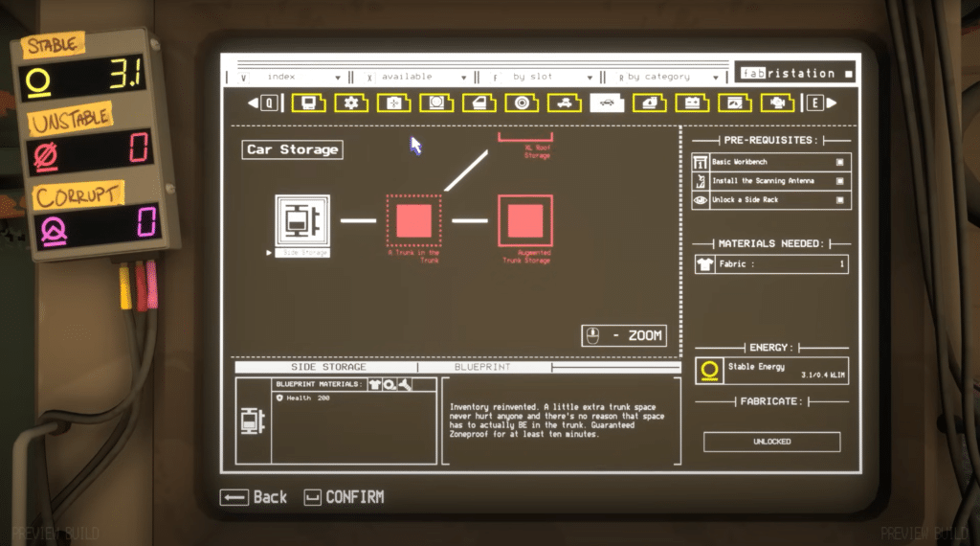The width and height of the screenshot is (980, 546).
Task: Click the UNLOCKED fabricate button
Action: 772,442
